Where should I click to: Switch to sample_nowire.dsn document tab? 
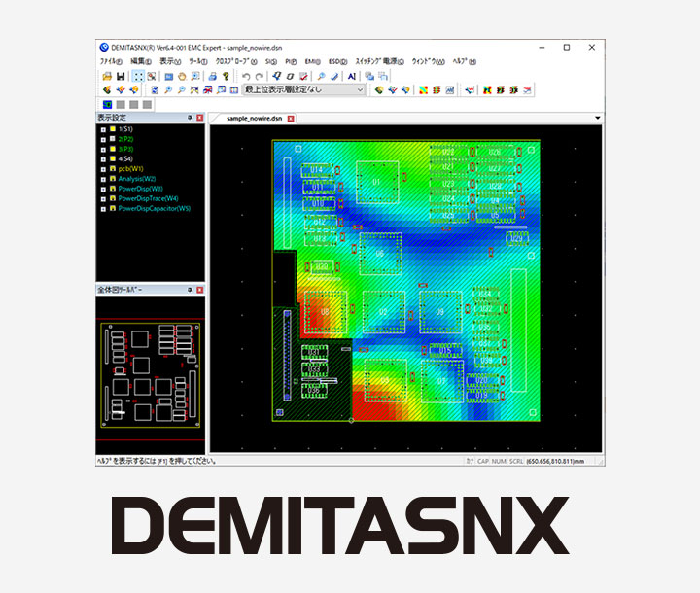pyautogui.click(x=255, y=119)
